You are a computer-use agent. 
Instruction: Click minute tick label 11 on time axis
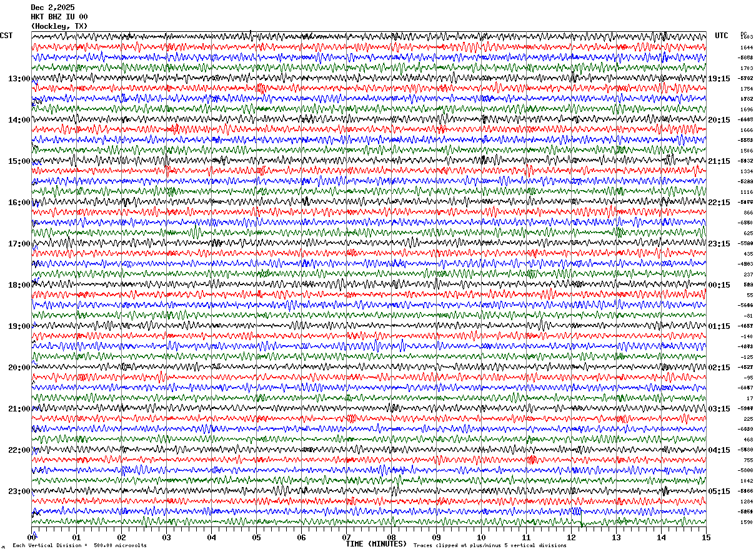tap(526, 537)
